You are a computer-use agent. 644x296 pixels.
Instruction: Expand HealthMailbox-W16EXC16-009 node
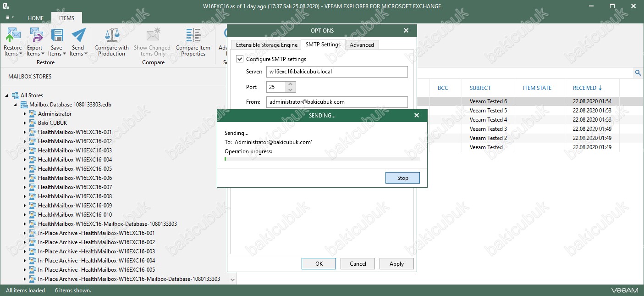point(25,206)
